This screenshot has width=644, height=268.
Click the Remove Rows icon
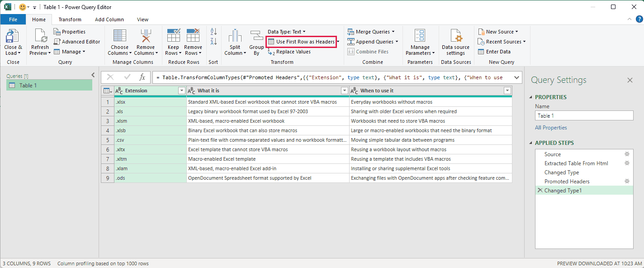(193, 36)
